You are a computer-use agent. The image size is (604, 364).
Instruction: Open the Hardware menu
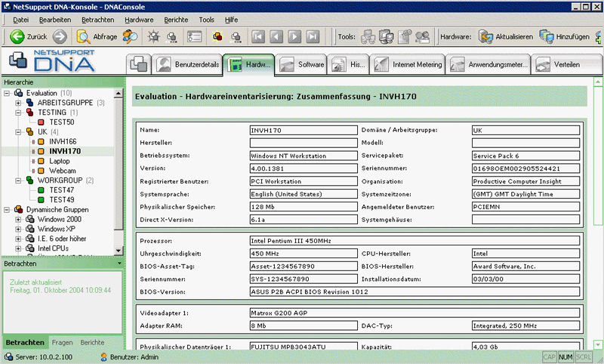click(139, 20)
